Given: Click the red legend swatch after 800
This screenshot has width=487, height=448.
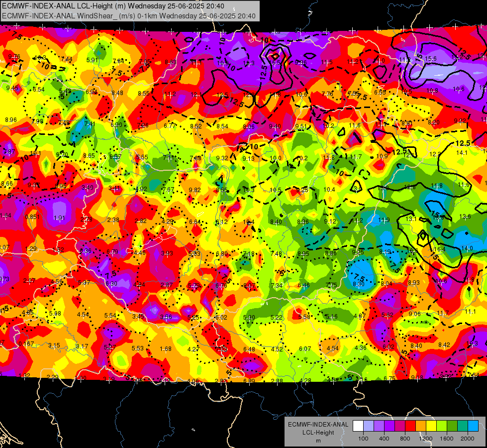Looking at the screenshot, I should coord(410,426).
